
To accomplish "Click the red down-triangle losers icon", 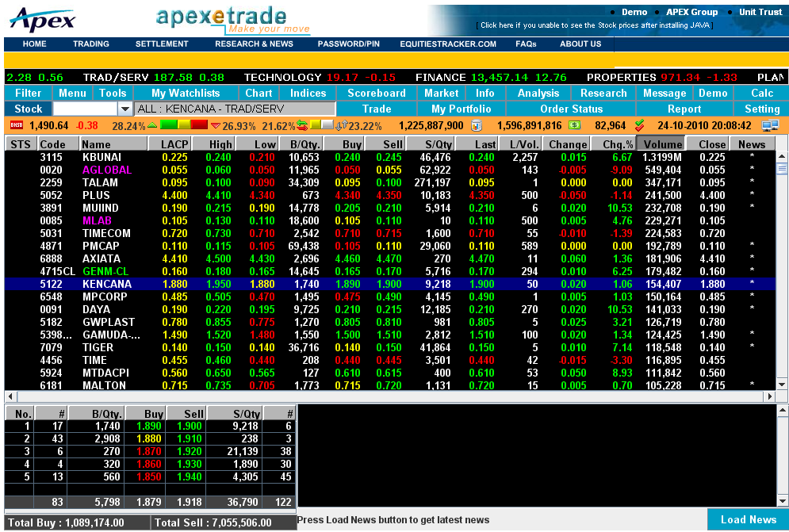I will click(x=215, y=125).
